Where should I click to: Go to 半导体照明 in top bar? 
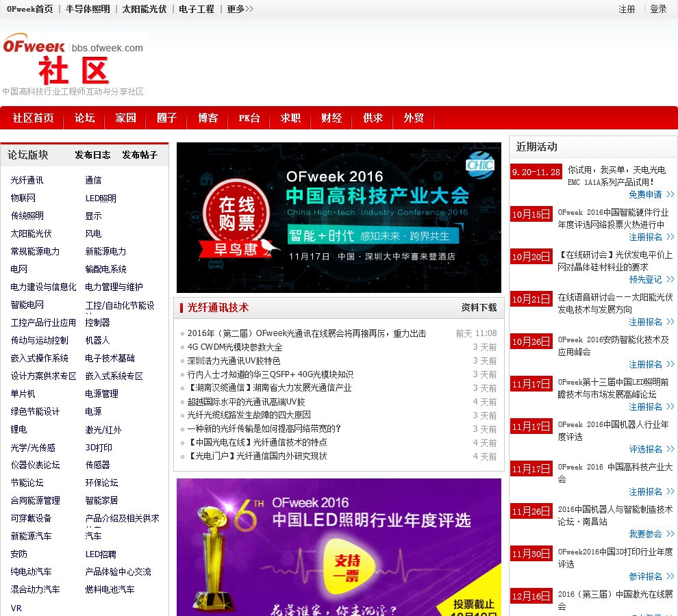(x=88, y=9)
